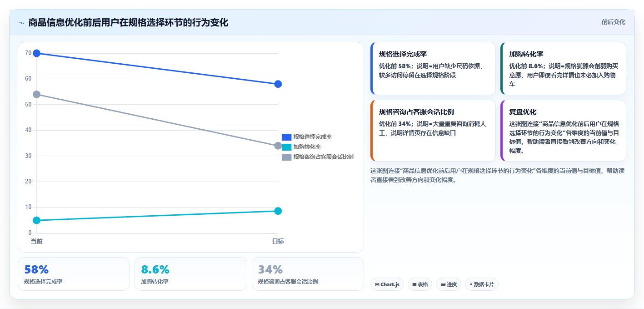Click the 34% stat card
Viewport: 644px width, 309px height.
(x=308, y=274)
